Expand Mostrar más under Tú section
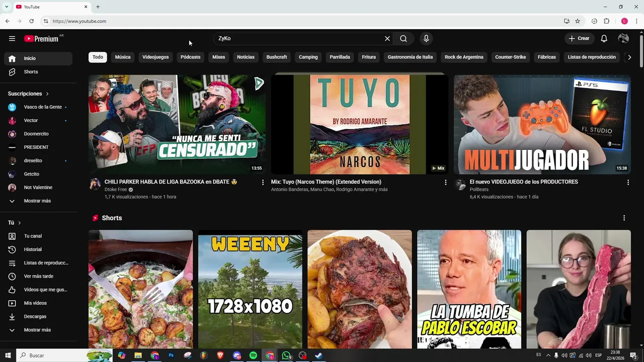The image size is (644, 362). 38,330
